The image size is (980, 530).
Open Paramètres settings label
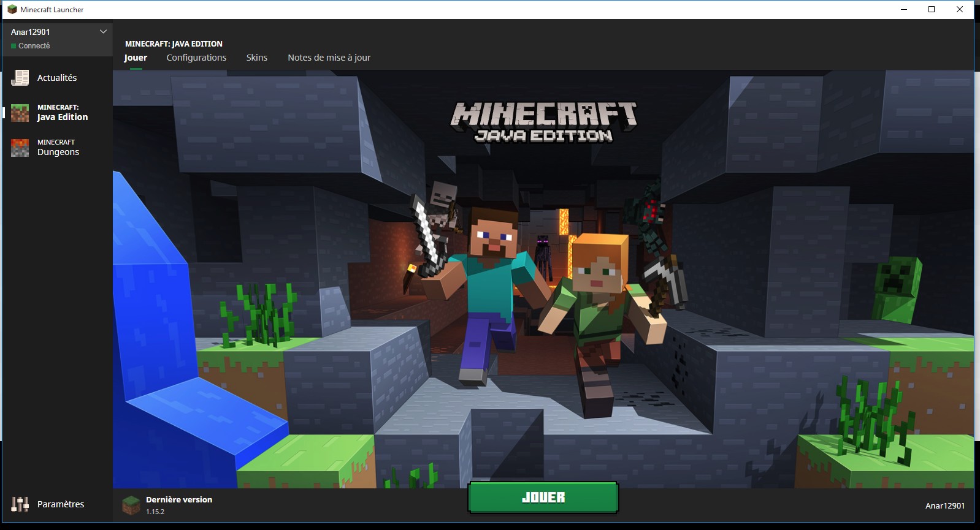(x=61, y=504)
